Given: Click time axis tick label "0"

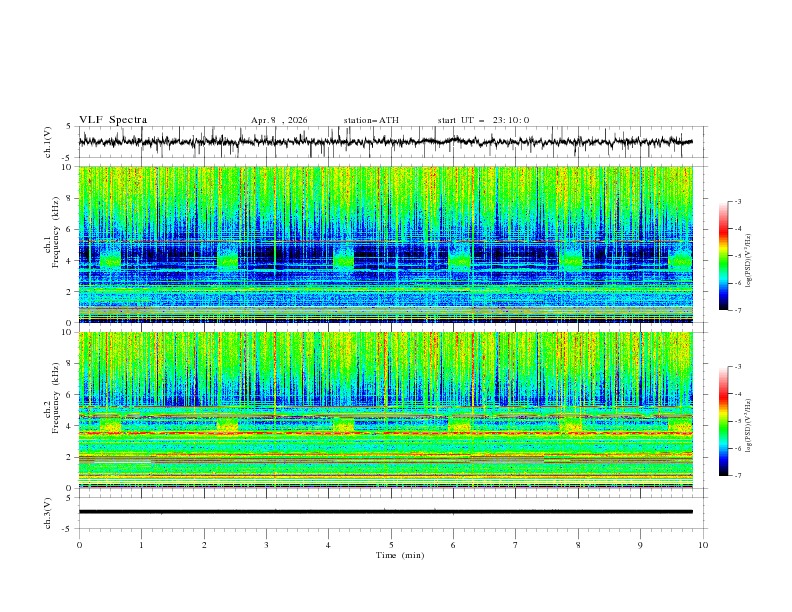Looking at the screenshot, I should pyautogui.click(x=79, y=545).
